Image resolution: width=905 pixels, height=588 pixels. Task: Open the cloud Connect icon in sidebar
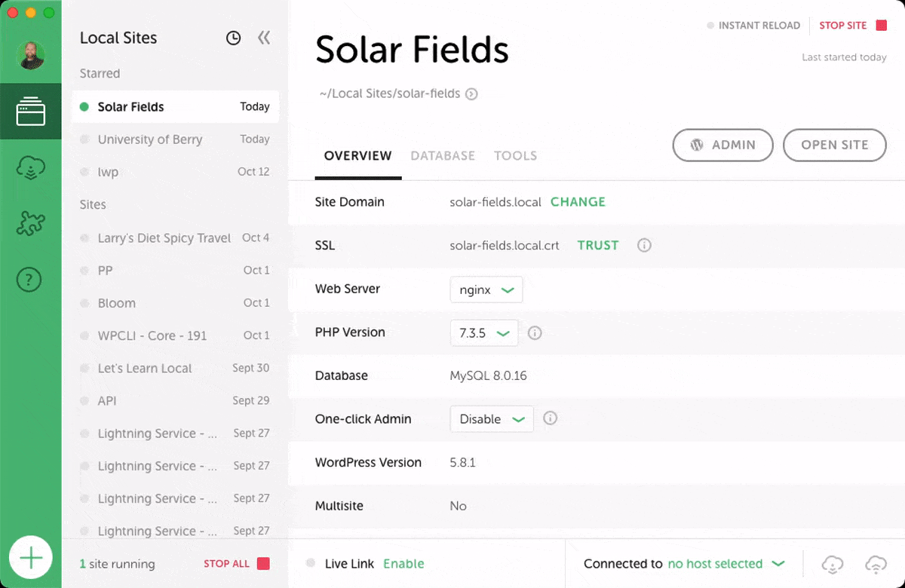click(30, 168)
